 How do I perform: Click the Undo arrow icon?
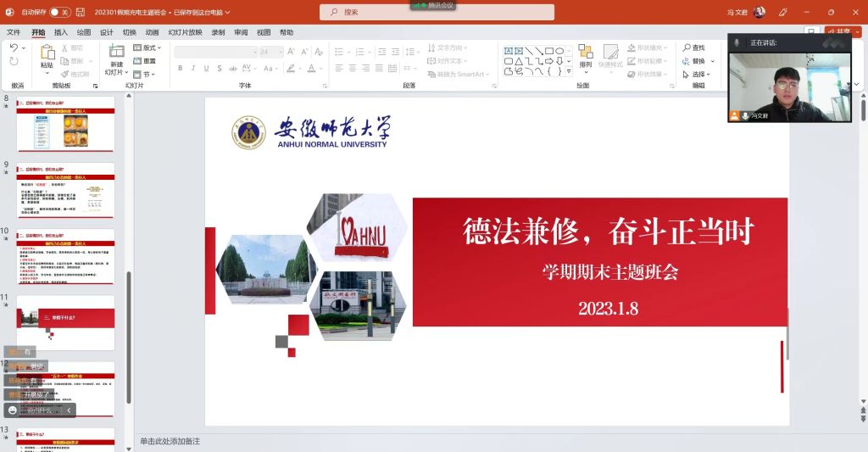click(14, 48)
